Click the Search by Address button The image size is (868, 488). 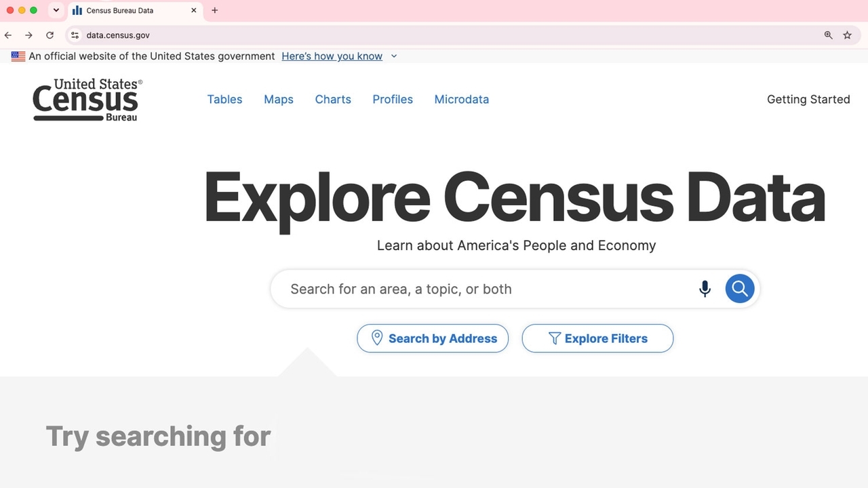pyautogui.click(x=433, y=338)
